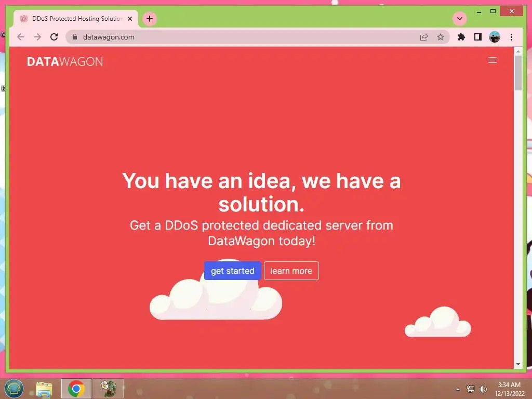This screenshot has height=399, width=532.
Task: Go forward in Chrome history
Action: pos(37,37)
